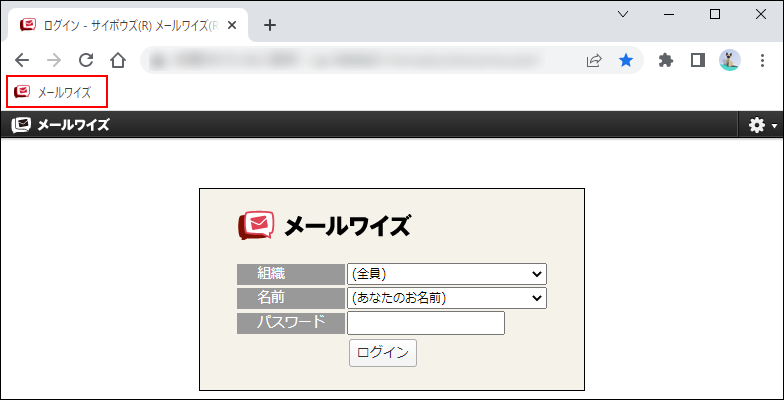Open the browser side panel icon
Image resolution: width=784 pixels, height=400 pixels.
(698, 60)
